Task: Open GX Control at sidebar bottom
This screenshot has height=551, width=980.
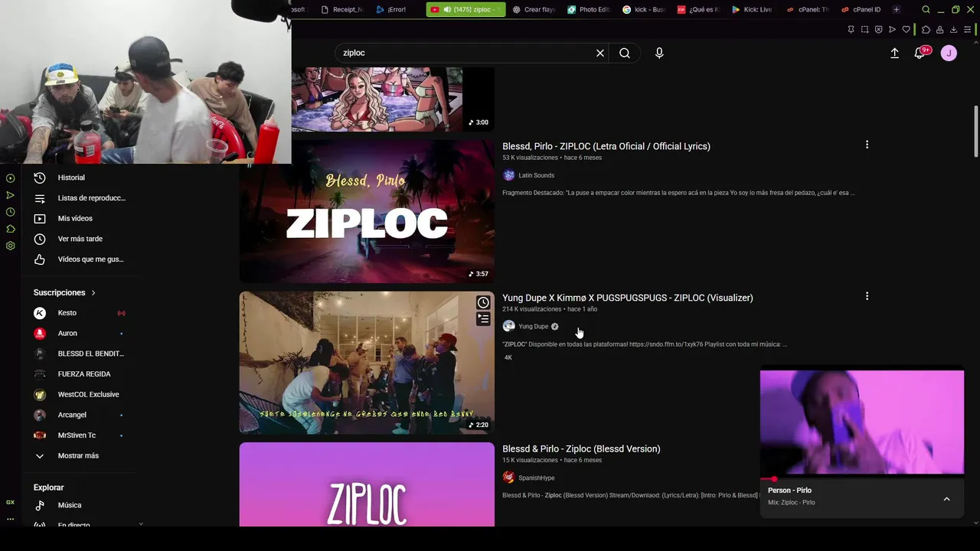Action: point(10,502)
